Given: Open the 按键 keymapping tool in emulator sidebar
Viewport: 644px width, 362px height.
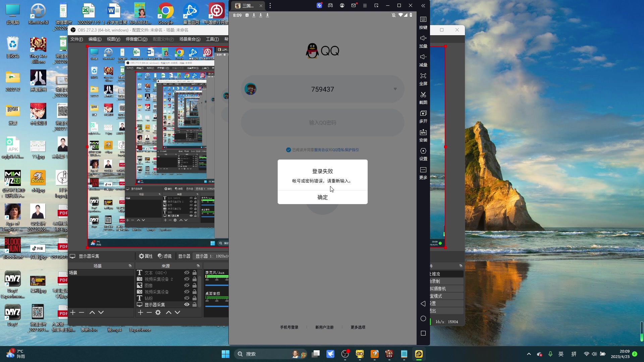Looking at the screenshot, I should click(423, 22).
